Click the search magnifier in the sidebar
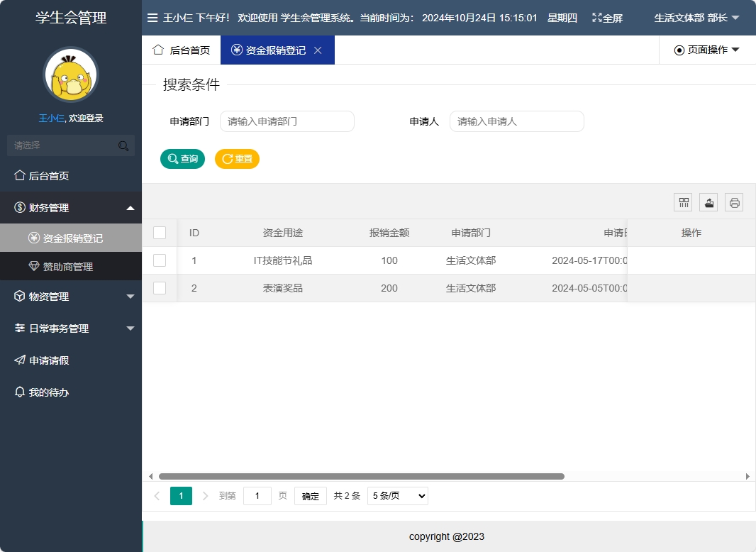The width and height of the screenshot is (756, 552). click(123, 145)
